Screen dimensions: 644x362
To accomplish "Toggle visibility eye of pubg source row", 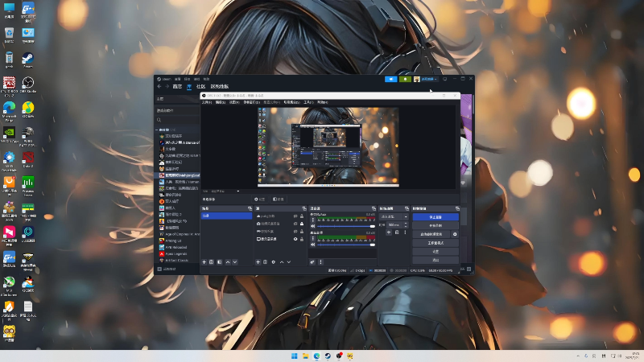I will (x=295, y=216).
